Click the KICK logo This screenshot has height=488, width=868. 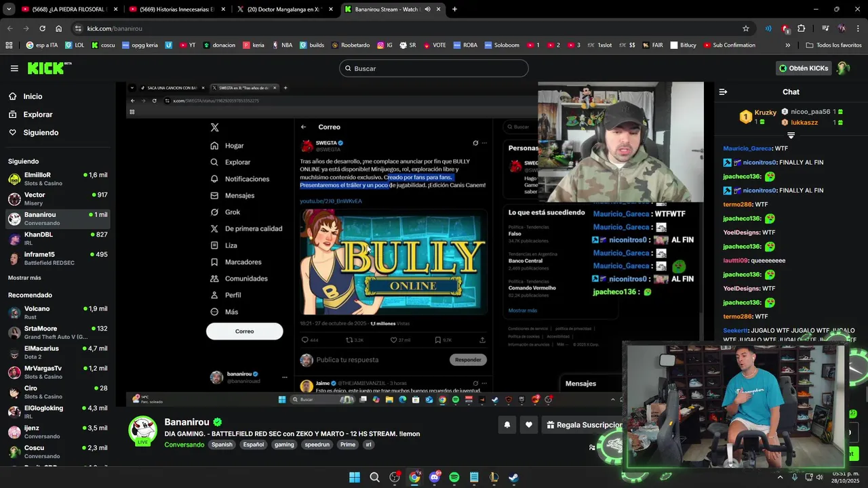pos(50,68)
